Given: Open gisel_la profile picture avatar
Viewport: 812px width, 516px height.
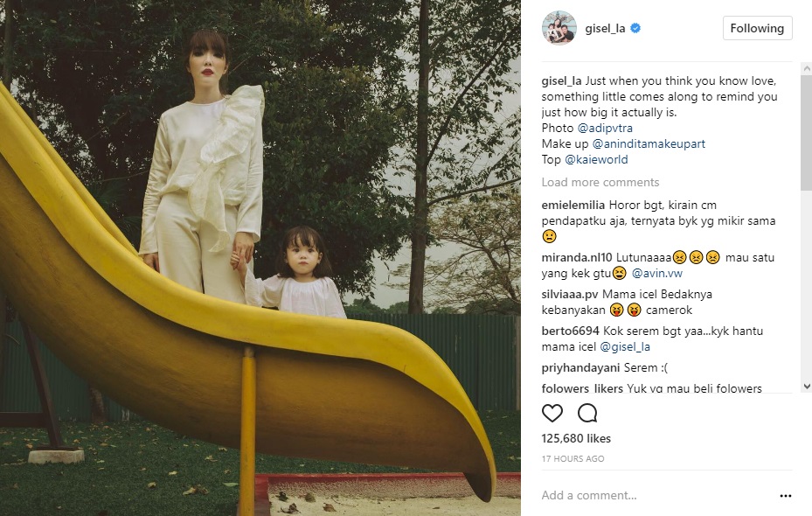Looking at the screenshot, I should click(x=559, y=28).
